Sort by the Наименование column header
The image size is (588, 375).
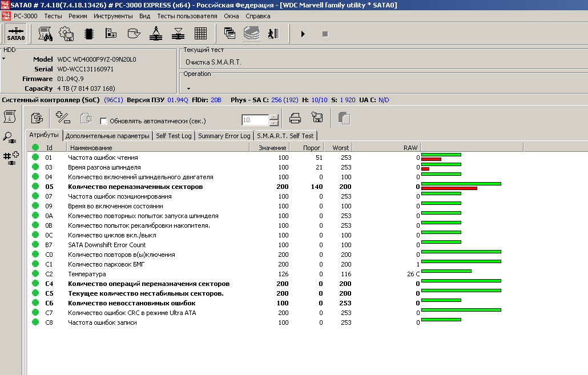click(x=158, y=148)
